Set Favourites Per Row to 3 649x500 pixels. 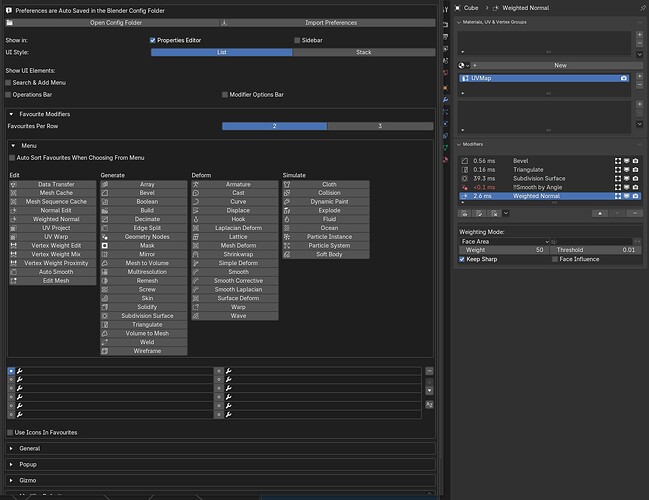tap(380, 126)
